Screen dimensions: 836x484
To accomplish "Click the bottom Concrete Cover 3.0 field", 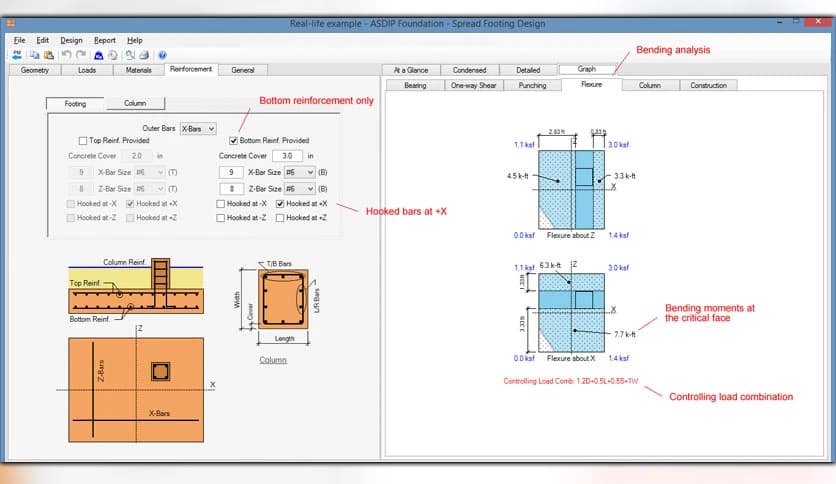I will point(287,156).
